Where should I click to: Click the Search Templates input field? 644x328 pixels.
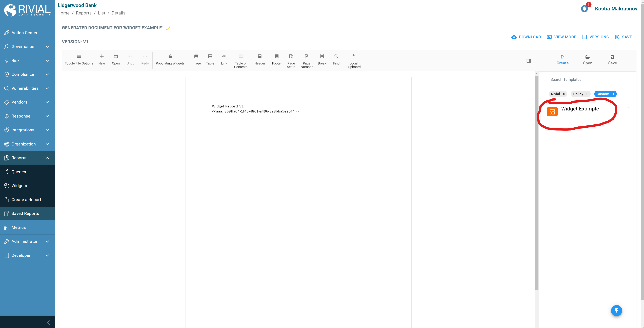tap(587, 79)
